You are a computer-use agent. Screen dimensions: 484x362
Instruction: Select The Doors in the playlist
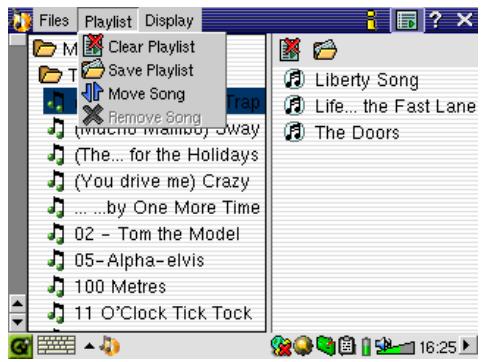click(357, 133)
